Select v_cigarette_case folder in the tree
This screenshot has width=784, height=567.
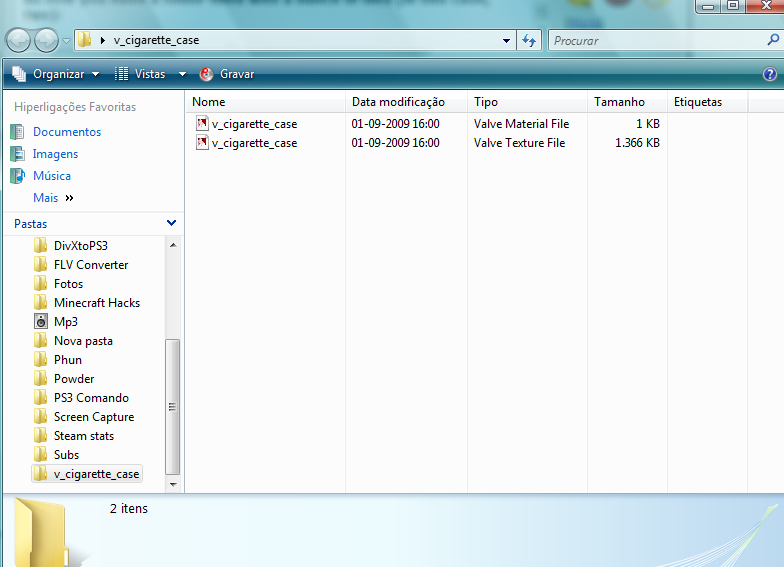(x=96, y=474)
